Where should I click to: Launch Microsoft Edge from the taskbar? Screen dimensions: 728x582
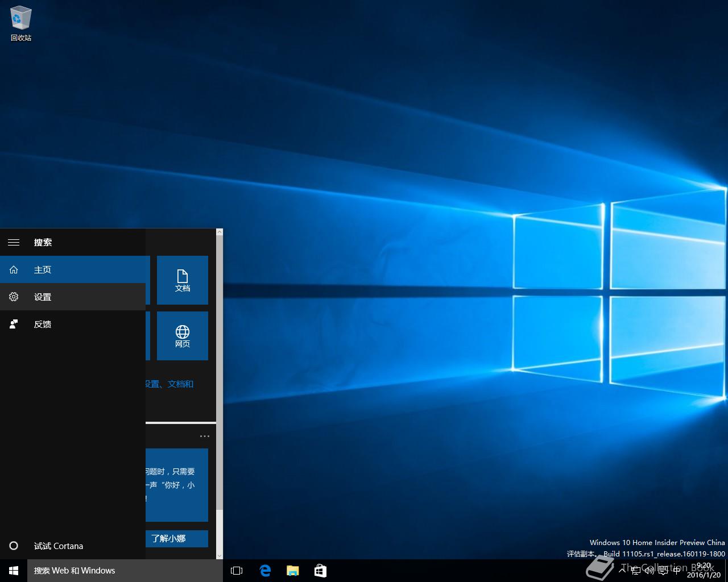point(265,571)
